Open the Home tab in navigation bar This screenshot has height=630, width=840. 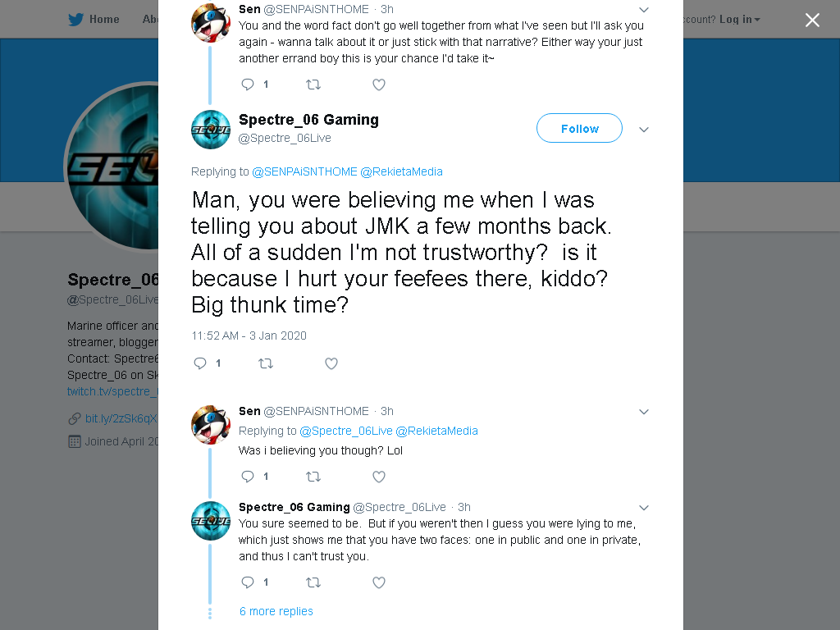(104, 20)
